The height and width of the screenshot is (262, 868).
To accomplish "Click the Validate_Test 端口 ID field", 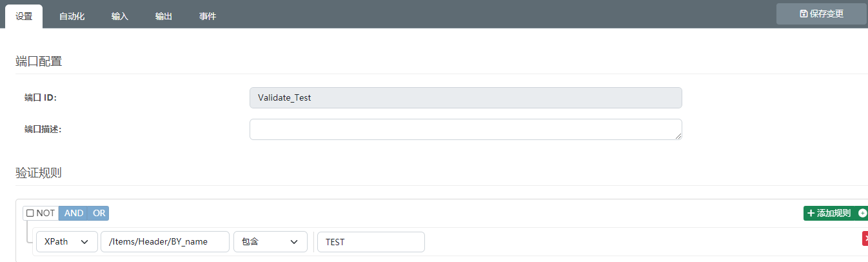I will coord(466,97).
